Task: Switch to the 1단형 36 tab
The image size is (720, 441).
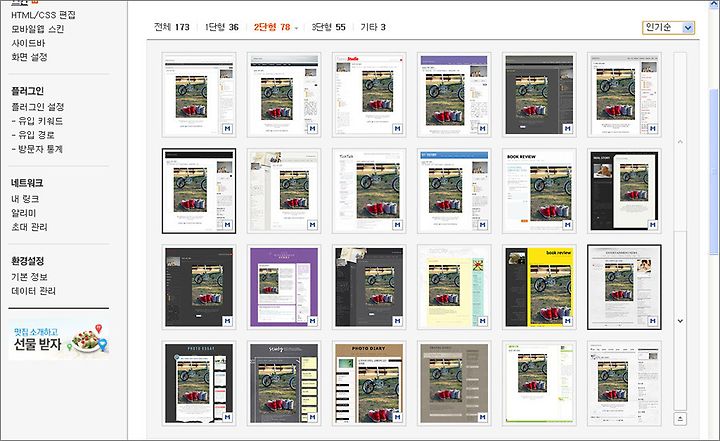Action: coord(221,27)
